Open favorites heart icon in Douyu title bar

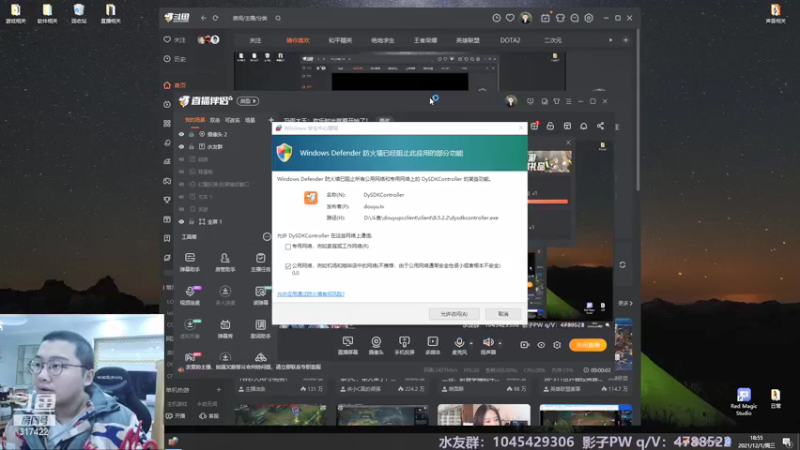tap(510, 18)
